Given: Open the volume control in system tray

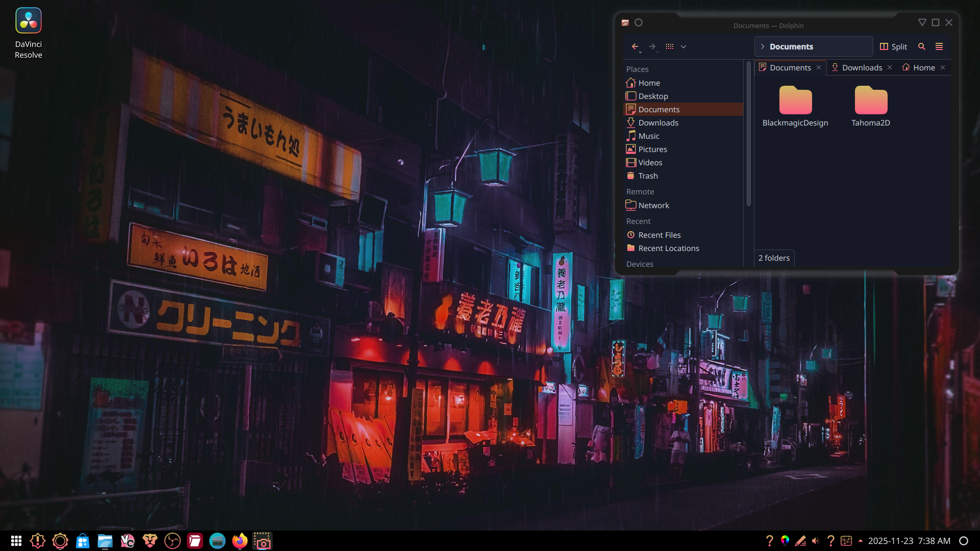Looking at the screenshot, I should pos(816,541).
